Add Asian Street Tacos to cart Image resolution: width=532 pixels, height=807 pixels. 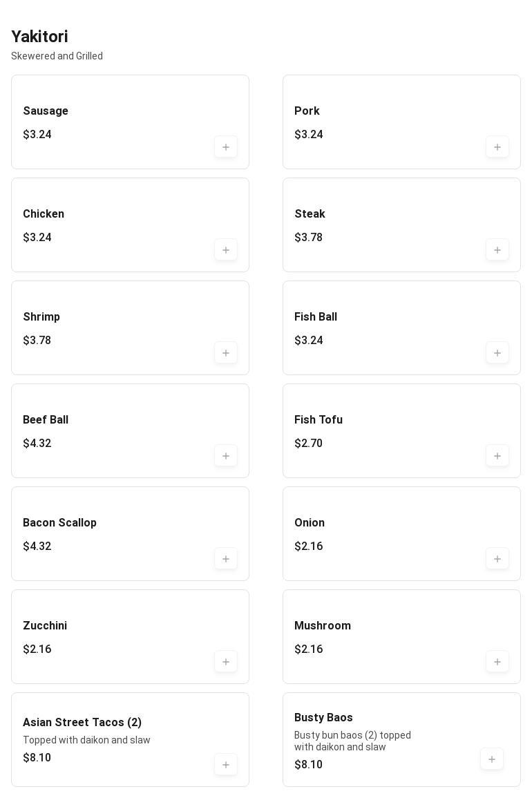click(226, 765)
